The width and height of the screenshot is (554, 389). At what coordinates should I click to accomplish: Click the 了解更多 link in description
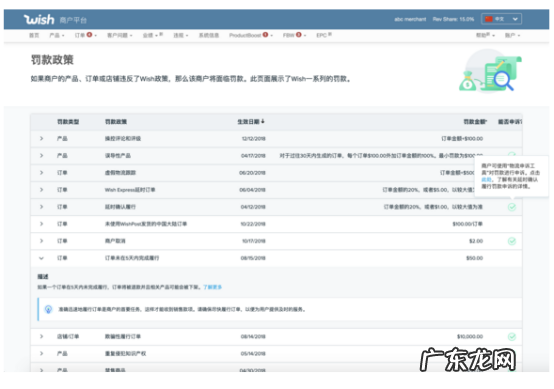coord(212,287)
